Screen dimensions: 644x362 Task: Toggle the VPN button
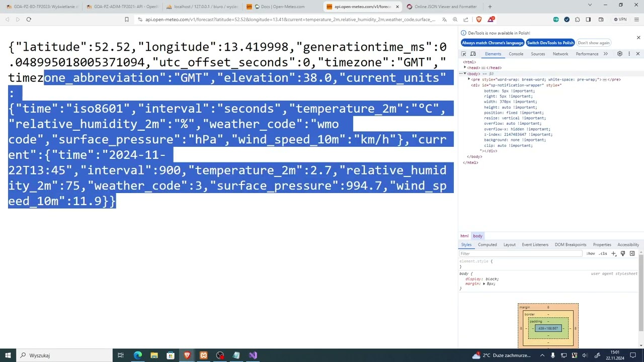[620, 19]
